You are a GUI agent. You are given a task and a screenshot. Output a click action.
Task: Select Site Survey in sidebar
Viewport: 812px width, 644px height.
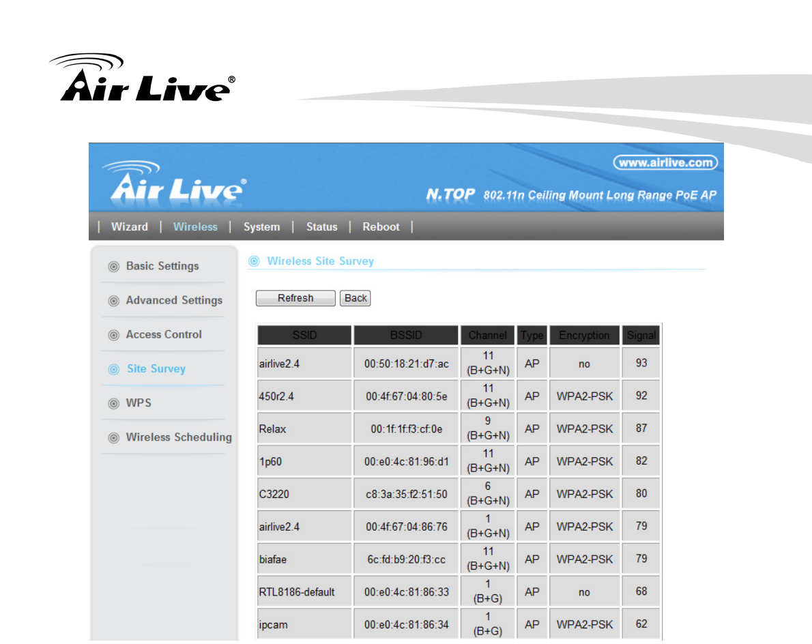click(x=156, y=368)
